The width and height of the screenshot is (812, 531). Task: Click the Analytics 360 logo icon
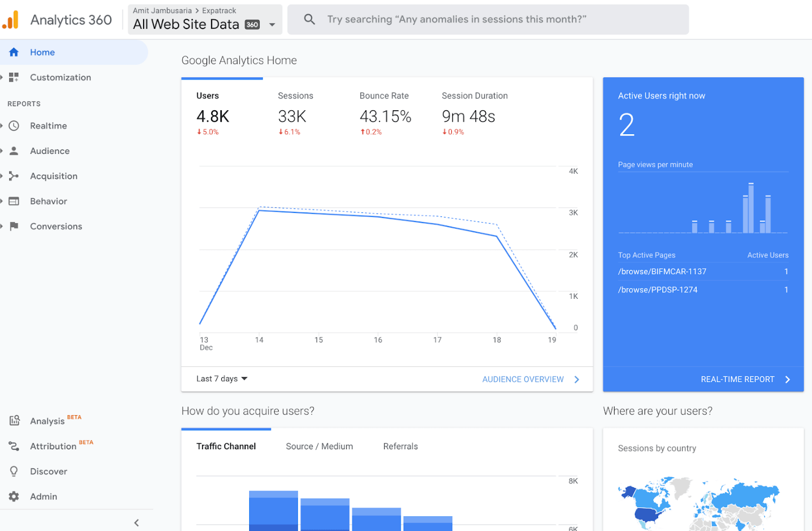point(11,20)
